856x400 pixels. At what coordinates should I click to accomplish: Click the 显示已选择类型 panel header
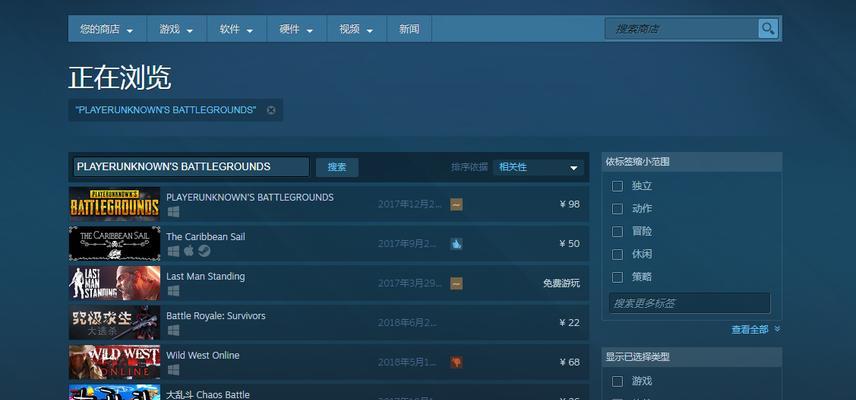692,357
